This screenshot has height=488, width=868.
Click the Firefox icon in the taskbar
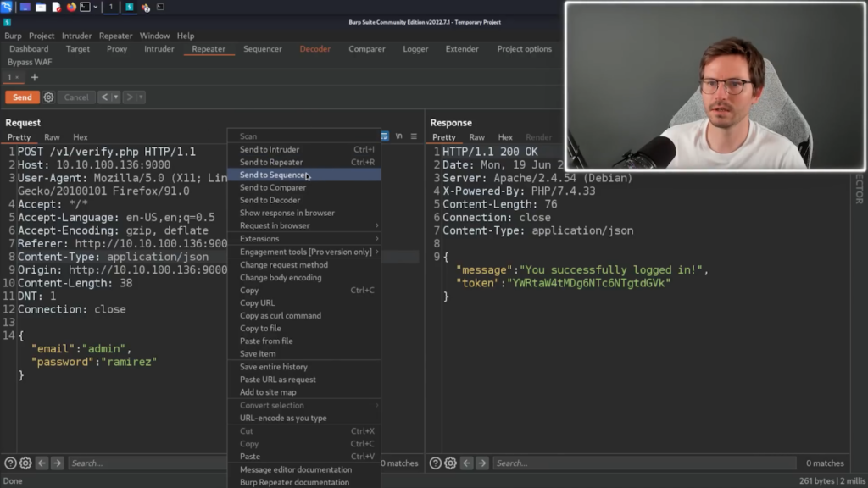pyautogui.click(x=71, y=7)
